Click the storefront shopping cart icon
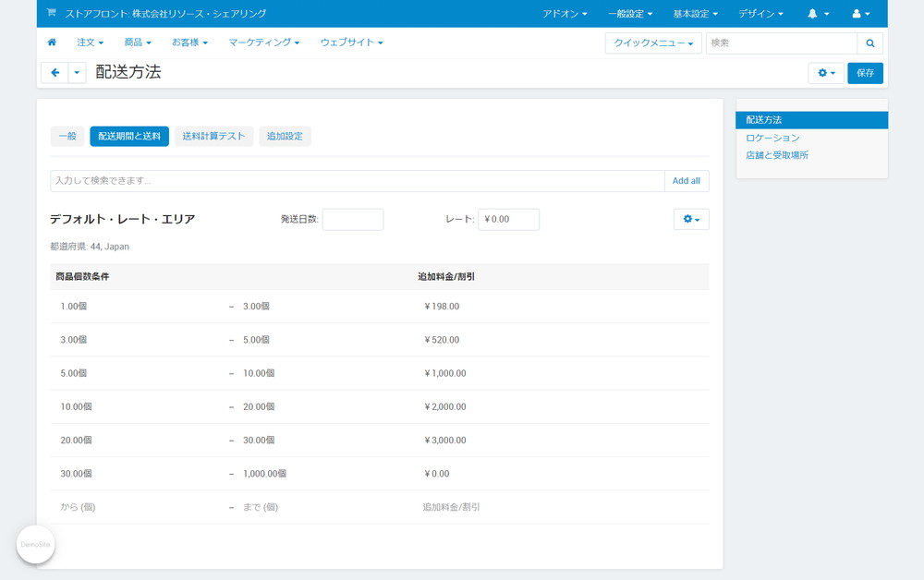924x580 pixels. [51, 12]
